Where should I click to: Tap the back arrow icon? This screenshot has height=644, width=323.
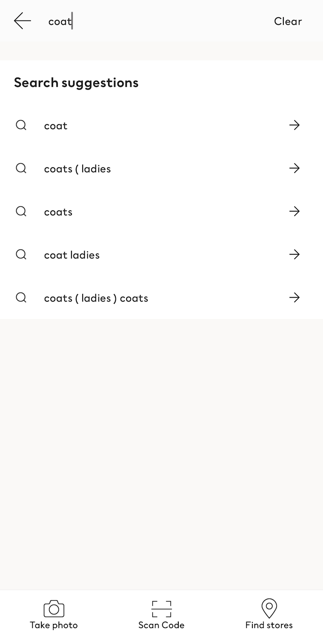pyautogui.click(x=22, y=21)
